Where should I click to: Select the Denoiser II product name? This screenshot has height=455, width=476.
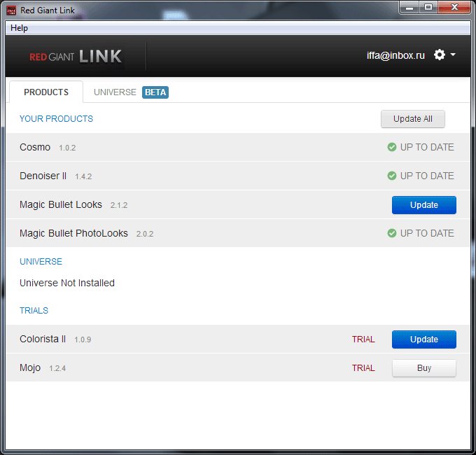pos(43,176)
